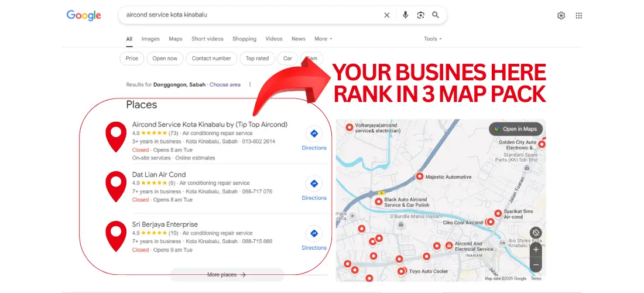This screenshot has width=644, height=293.
Task: Select Toyo Auto Cooler map pin
Action: click(x=401, y=271)
